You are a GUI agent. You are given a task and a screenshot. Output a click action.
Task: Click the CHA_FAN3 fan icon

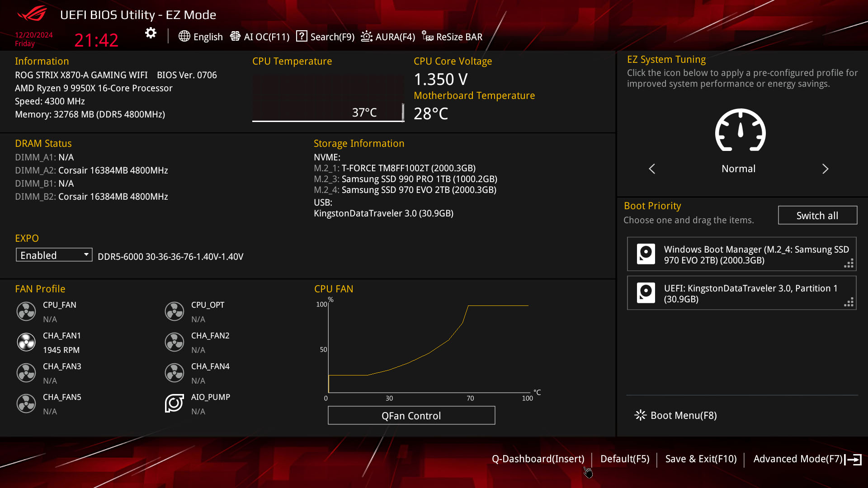26,373
